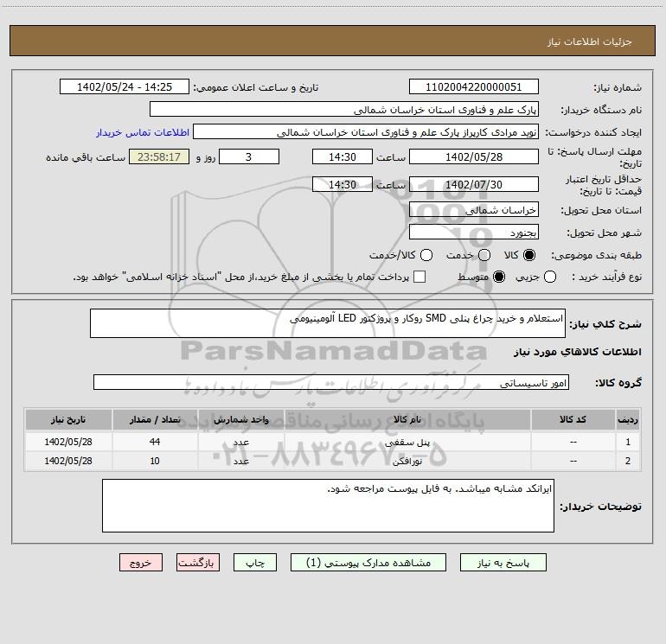Click the چاپ print button

pyautogui.click(x=255, y=563)
